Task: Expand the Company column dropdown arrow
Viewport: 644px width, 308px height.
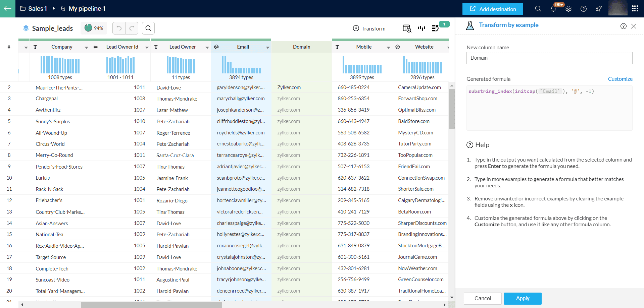Action: click(x=86, y=48)
